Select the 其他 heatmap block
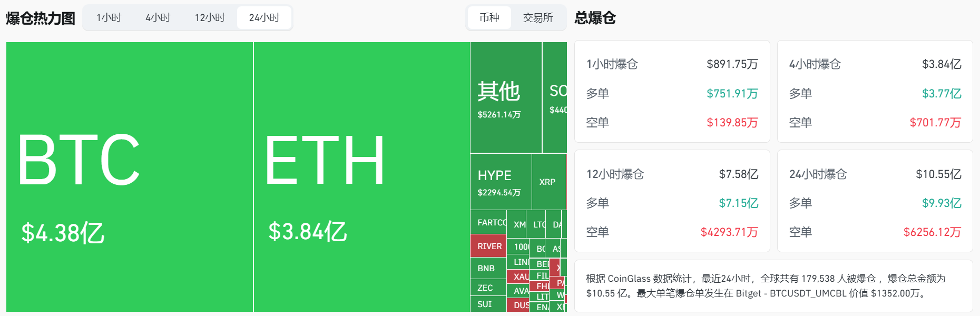Screen dimensions: 980x316 pyautogui.click(x=505, y=98)
